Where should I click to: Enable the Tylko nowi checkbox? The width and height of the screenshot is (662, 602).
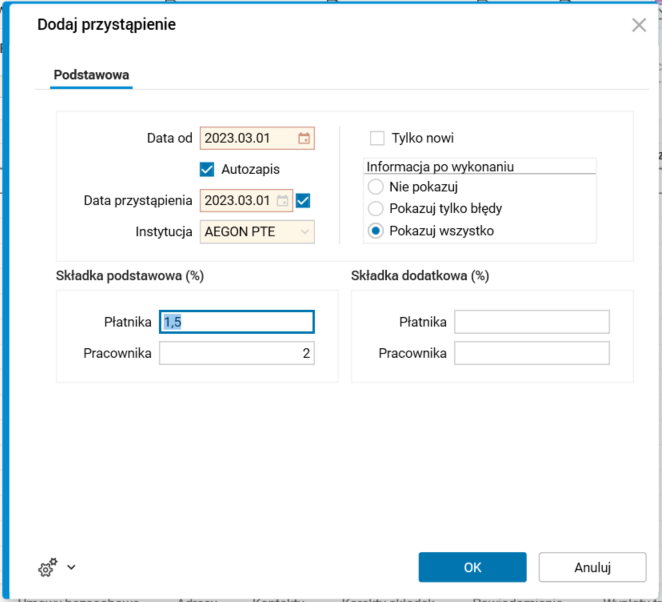377,138
